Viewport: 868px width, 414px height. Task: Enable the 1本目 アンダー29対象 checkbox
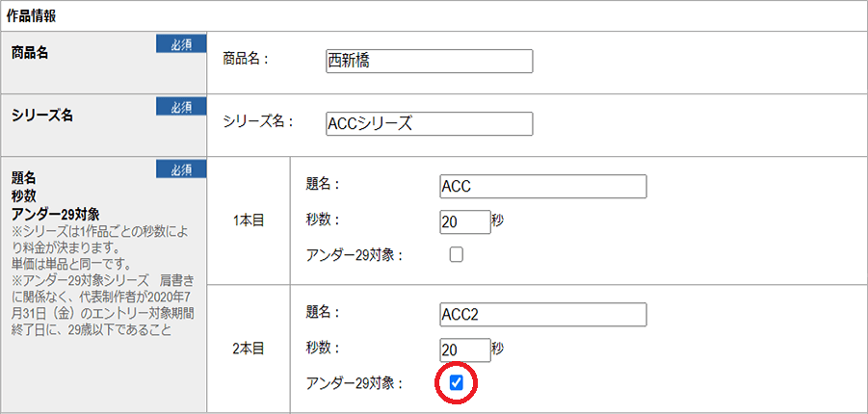tap(457, 255)
